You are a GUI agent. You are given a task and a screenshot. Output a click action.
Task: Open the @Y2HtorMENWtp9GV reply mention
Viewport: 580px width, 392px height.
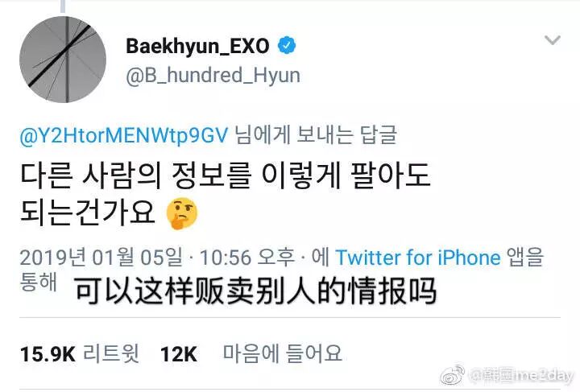[x=124, y=135]
